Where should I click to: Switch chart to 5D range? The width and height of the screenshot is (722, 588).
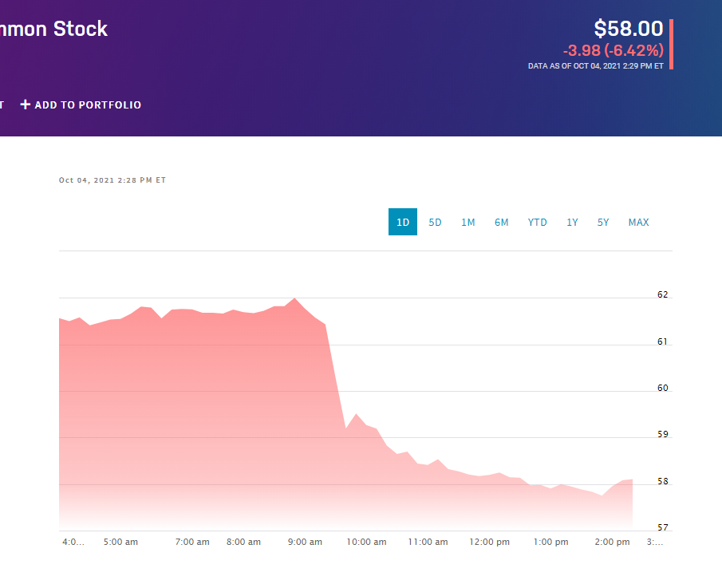tap(435, 222)
